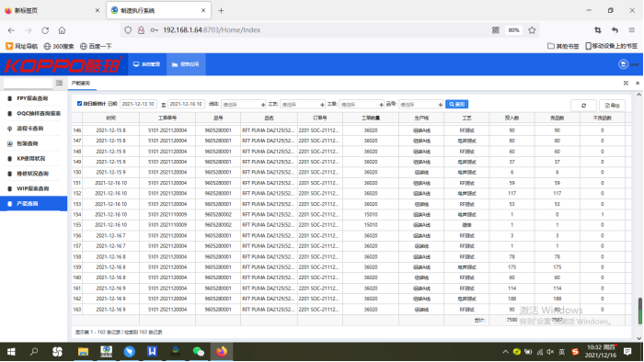Collapse the sidebar with the menu toggle icon
This screenshot has height=362, width=644.
59,84
